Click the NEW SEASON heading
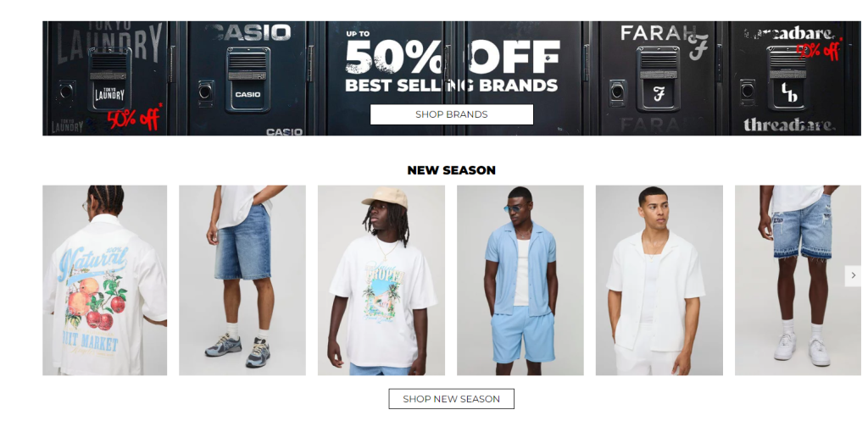 (451, 170)
